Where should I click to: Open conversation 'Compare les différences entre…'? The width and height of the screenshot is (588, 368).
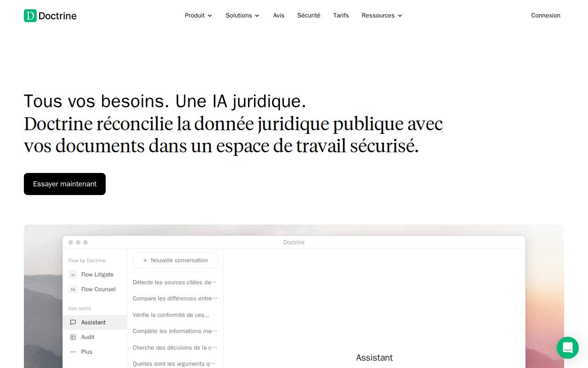(x=175, y=299)
